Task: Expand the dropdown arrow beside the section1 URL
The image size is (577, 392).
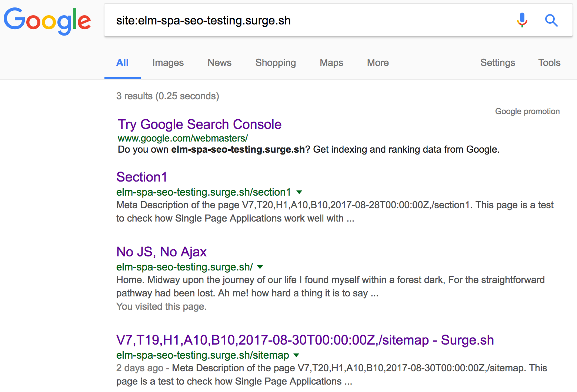Action: [x=299, y=192]
